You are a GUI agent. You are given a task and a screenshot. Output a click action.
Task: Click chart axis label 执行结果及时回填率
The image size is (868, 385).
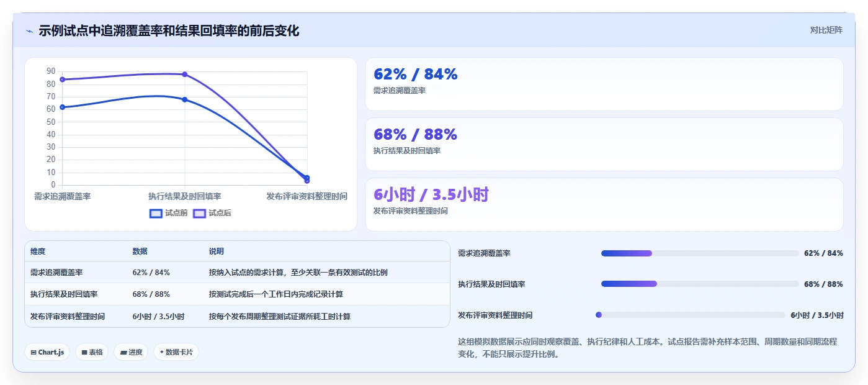[185, 196]
